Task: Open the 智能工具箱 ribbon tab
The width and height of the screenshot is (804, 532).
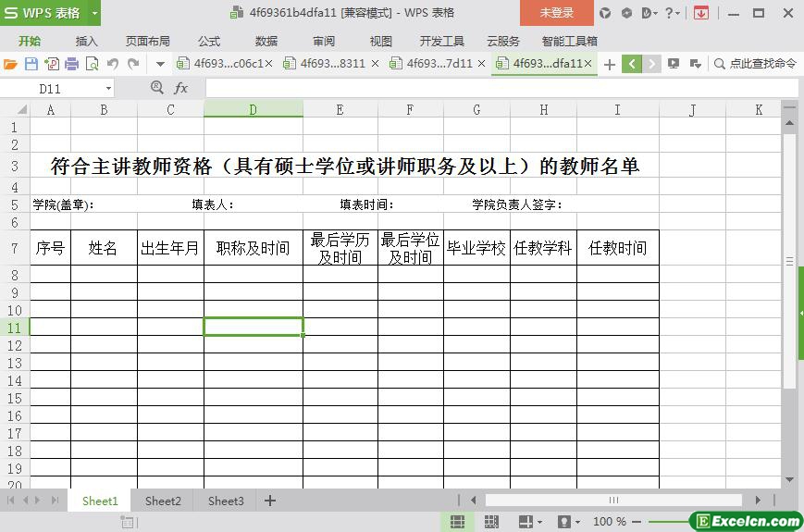Action: pos(570,41)
